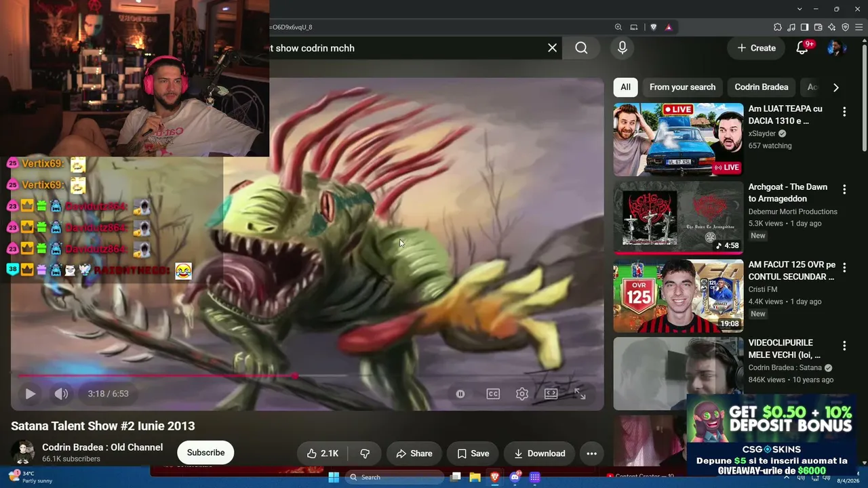Open YouTube notifications bell
Image resolution: width=868 pixels, height=488 pixels.
tap(802, 48)
